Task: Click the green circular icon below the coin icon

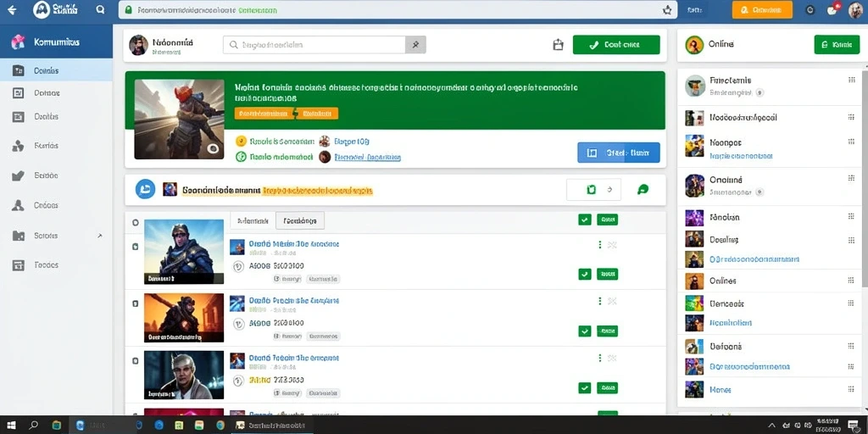Action: pyautogui.click(x=241, y=157)
